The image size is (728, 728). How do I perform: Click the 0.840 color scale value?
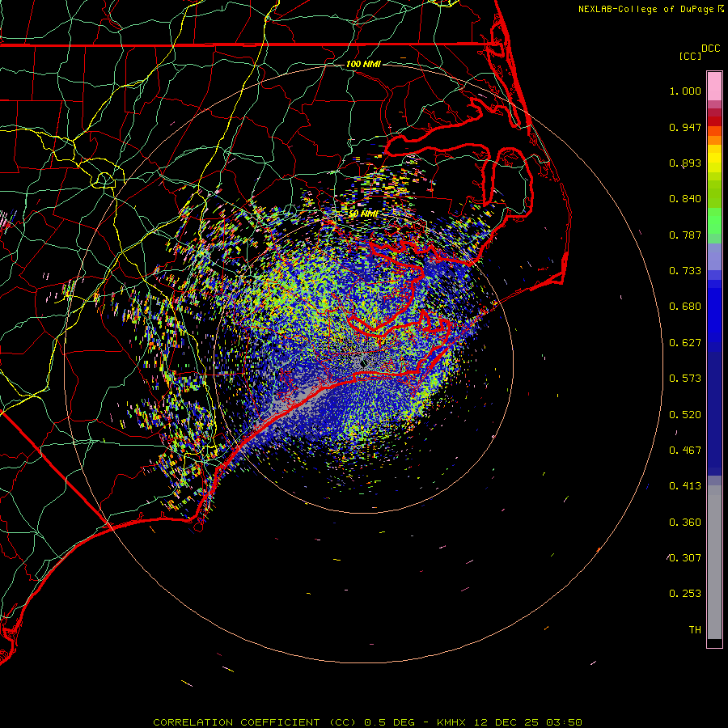(685, 199)
